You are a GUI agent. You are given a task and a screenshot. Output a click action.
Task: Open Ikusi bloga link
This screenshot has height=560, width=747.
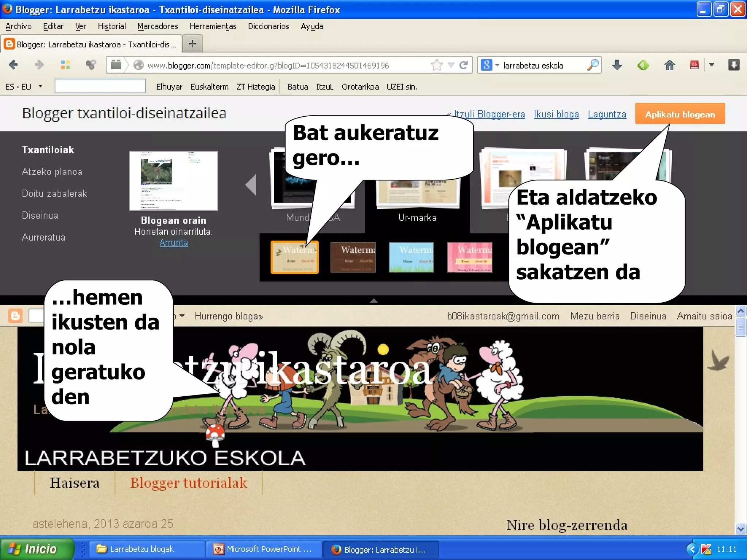point(556,114)
